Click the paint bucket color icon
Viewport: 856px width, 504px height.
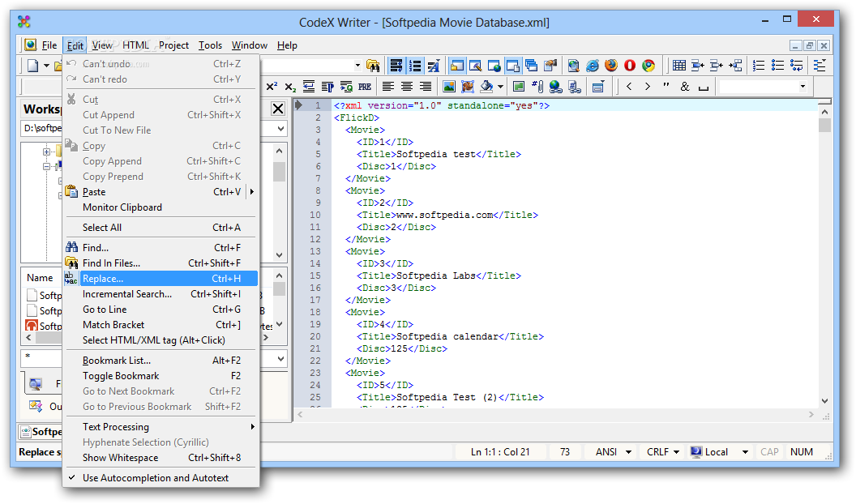(486, 86)
